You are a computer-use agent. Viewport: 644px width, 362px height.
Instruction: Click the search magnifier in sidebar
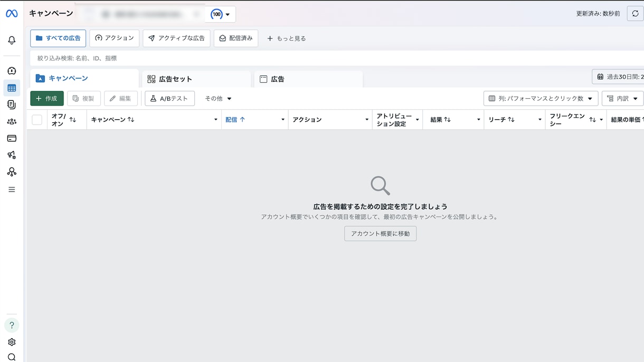point(12,357)
